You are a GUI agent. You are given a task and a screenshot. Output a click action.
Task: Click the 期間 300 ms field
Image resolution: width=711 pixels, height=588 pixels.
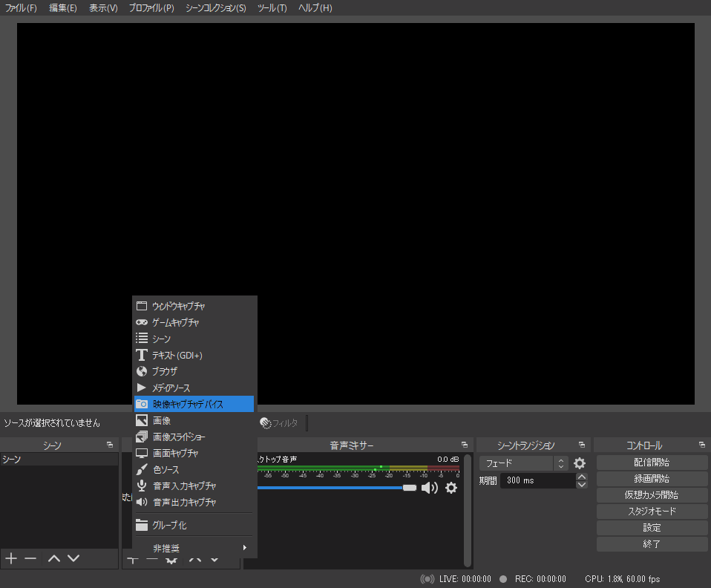[x=538, y=480]
